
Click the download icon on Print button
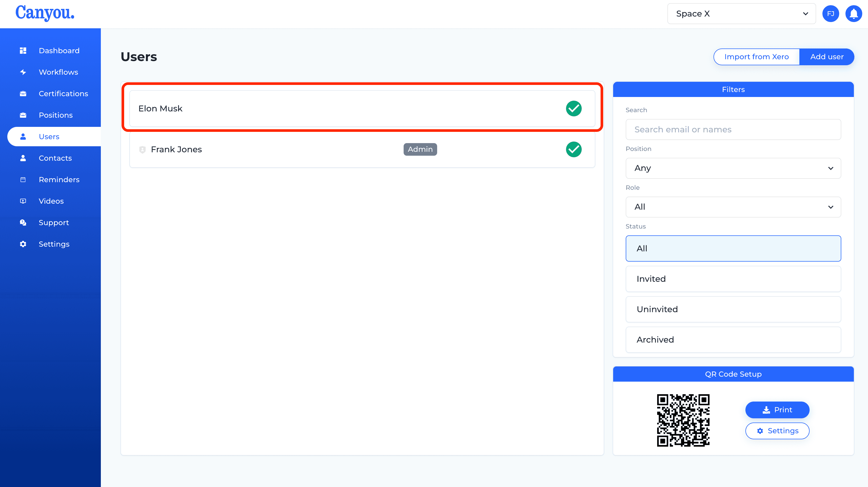click(x=766, y=410)
